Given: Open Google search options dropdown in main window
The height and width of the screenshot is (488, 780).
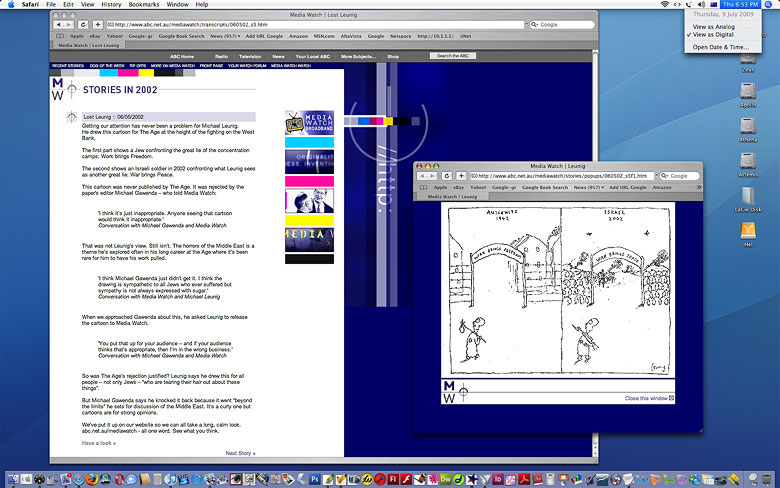Looking at the screenshot, I should [534, 24].
